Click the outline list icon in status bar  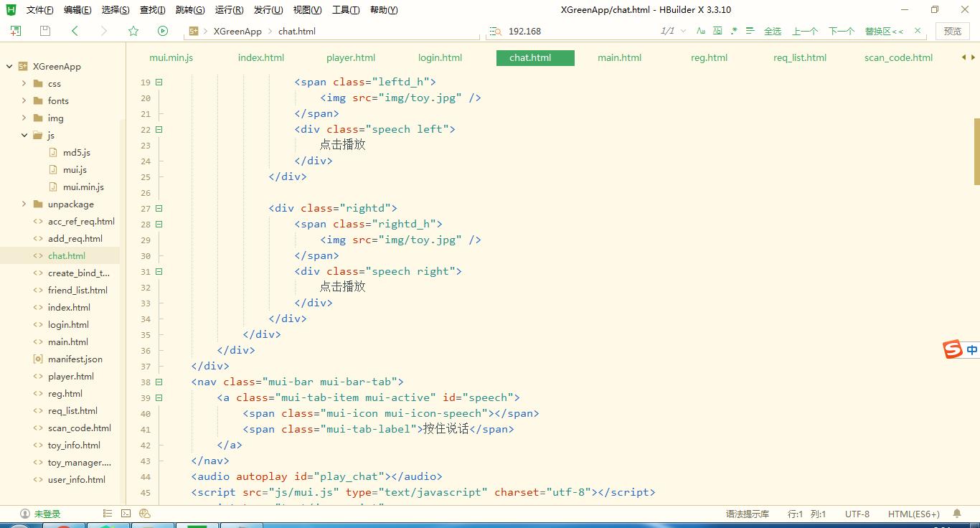click(x=108, y=514)
